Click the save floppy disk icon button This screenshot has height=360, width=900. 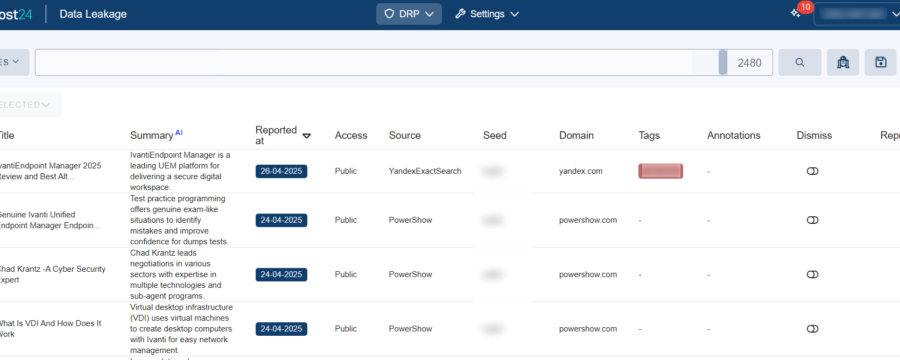[x=881, y=63]
